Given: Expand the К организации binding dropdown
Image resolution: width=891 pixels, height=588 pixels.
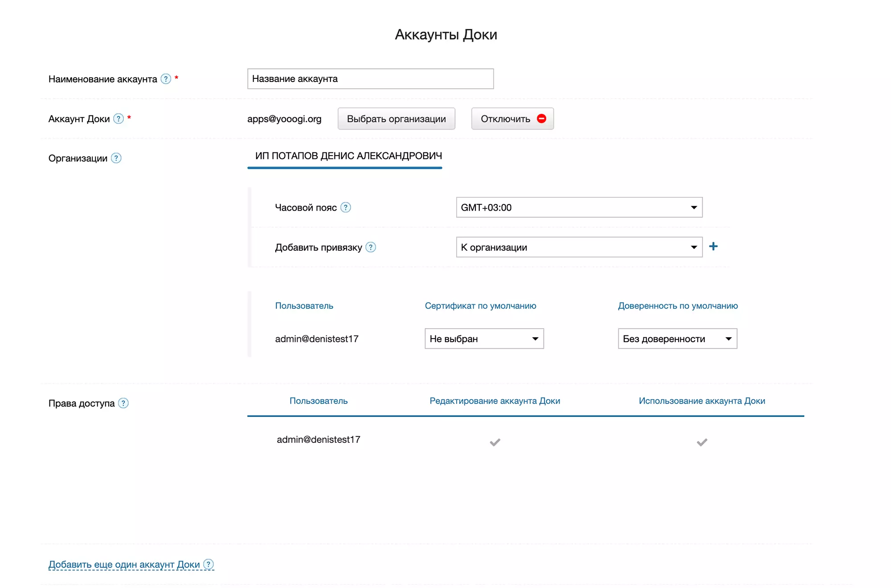Looking at the screenshot, I should 579,247.
